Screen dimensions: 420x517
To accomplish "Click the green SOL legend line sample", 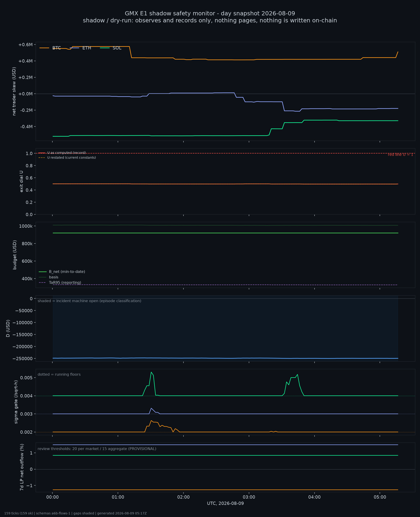I will pos(105,48).
